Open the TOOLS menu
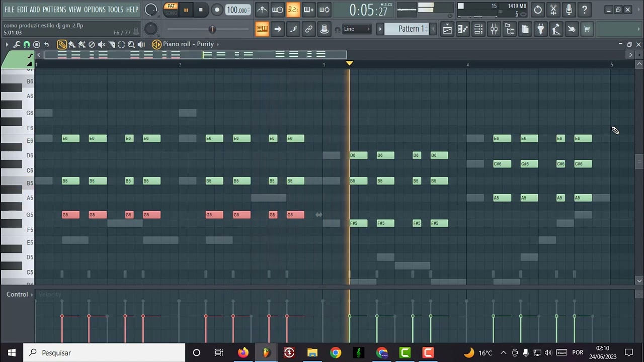 (115, 10)
